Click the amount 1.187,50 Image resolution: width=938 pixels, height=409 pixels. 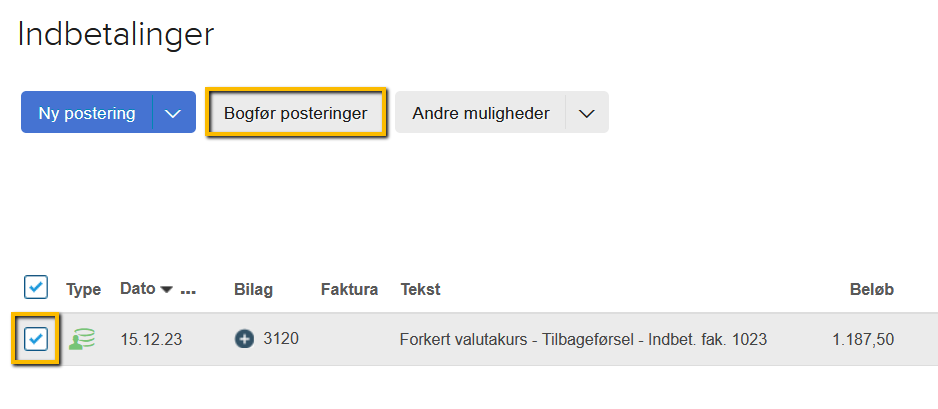(x=863, y=340)
